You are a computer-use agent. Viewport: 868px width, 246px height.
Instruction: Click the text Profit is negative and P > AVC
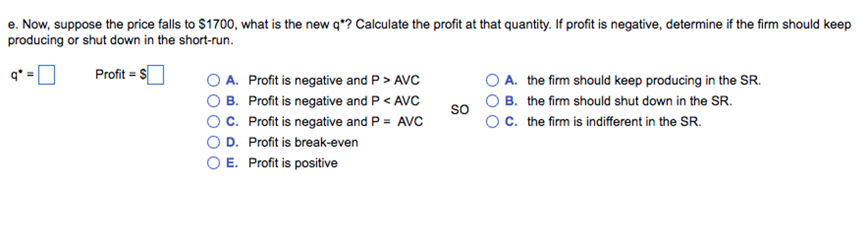coord(334,80)
